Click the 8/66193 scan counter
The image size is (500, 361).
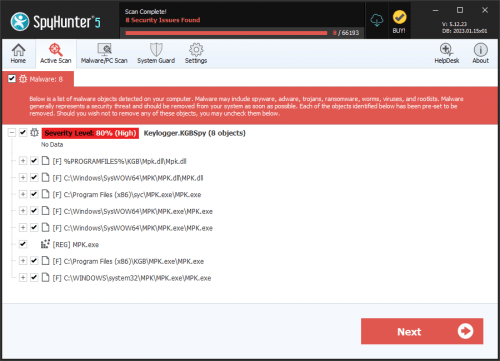346,33
